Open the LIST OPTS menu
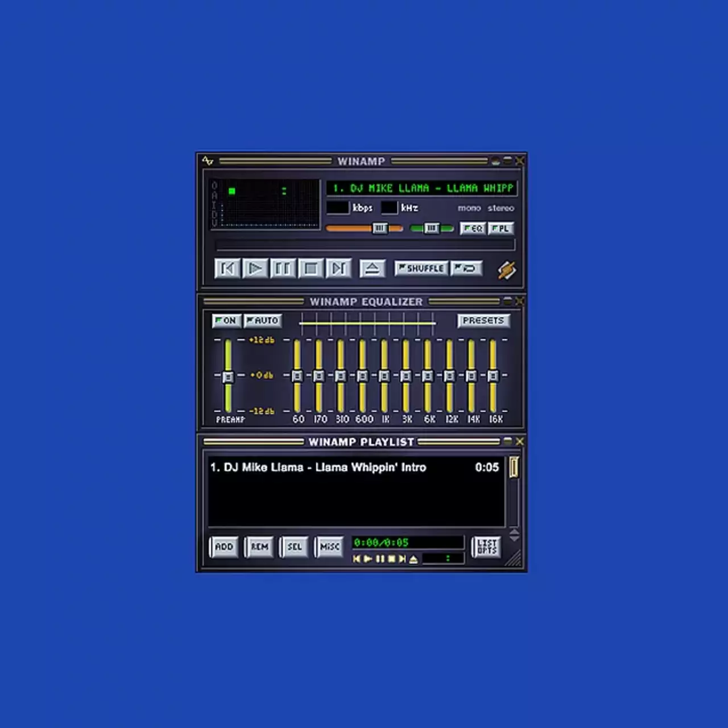728x728 pixels. [x=487, y=547]
